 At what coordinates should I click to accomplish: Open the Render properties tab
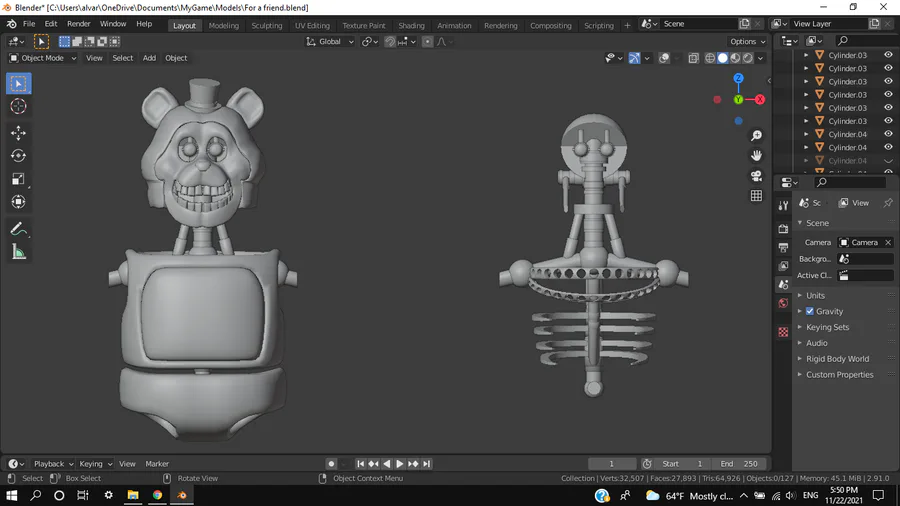point(783,228)
